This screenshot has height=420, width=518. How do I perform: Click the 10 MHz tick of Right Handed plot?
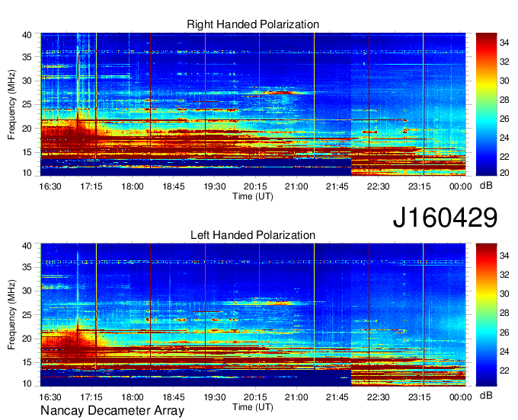[27, 173]
